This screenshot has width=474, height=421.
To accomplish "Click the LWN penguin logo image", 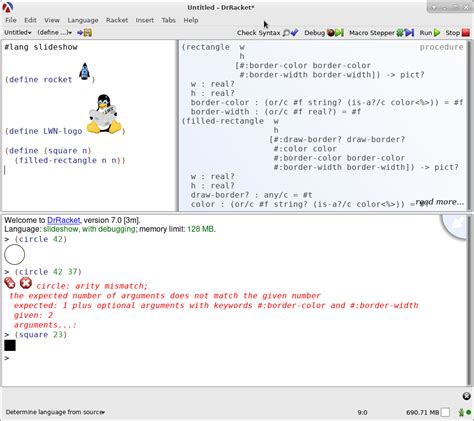I will 104,114.
